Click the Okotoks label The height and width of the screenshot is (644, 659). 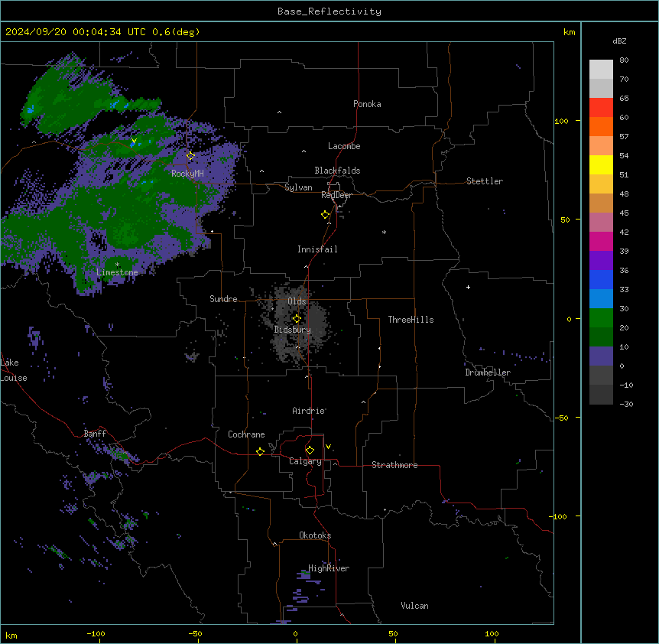pyautogui.click(x=315, y=535)
